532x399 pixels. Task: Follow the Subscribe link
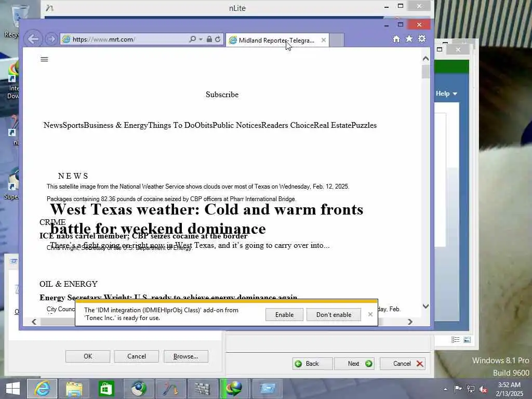[222, 95]
